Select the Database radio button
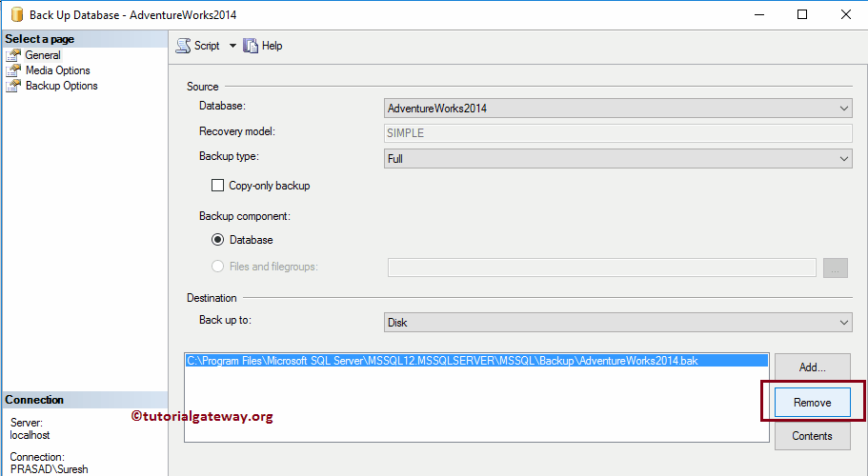 click(217, 240)
